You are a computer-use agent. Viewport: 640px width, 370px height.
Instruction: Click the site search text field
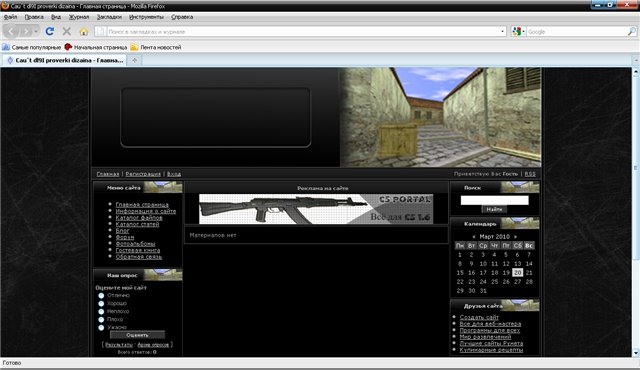[x=494, y=200]
